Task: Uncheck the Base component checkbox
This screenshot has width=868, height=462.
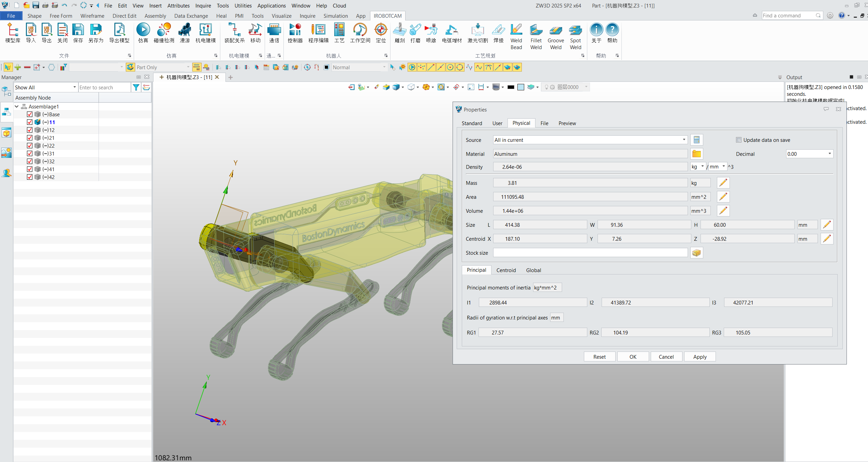Action: [x=30, y=114]
